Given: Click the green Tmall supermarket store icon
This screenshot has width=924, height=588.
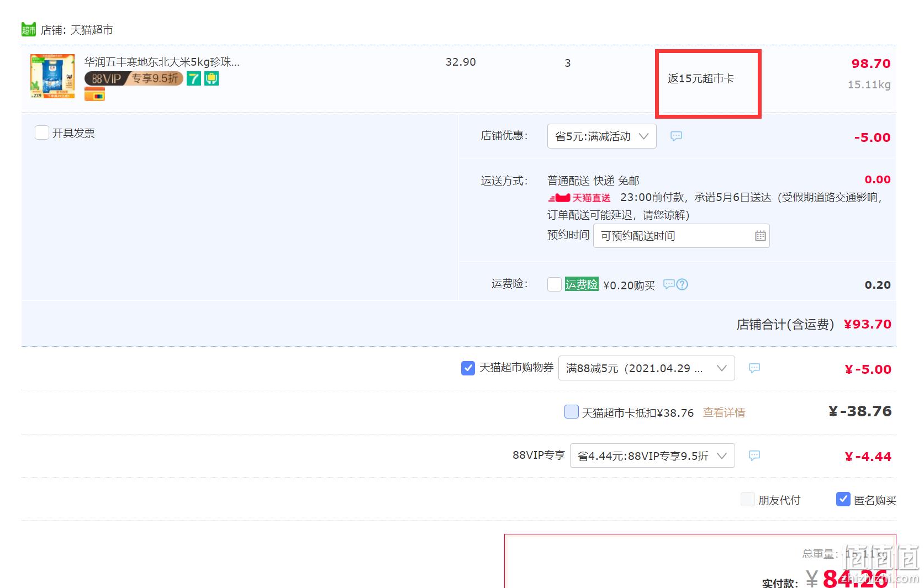Looking at the screenshot, I should 28,29.
